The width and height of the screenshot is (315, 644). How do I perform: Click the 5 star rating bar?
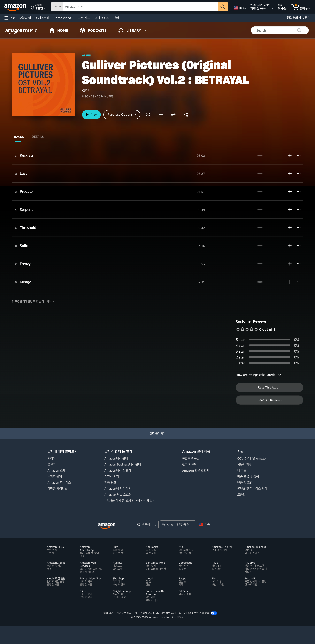pyautogui.click(x=270, y=340)
